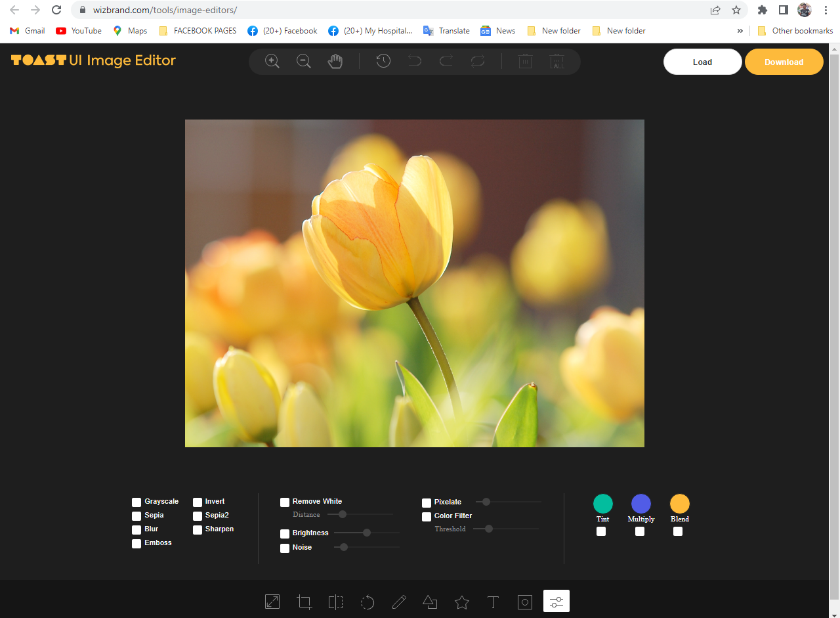Select the Rotate tool
This screenshot has height=618, width=840.
coord(367,601)
